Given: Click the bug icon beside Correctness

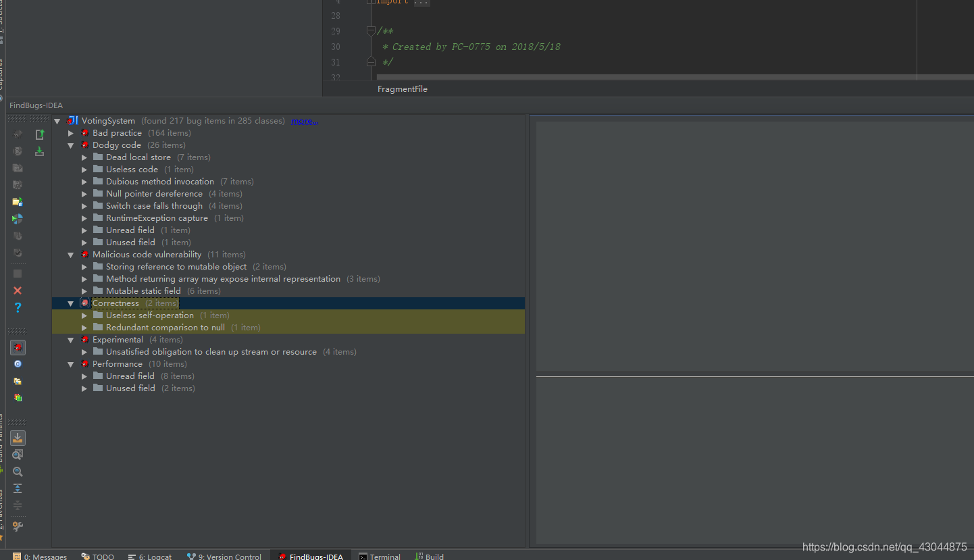Looking at the screenshot, I should point(84,303).
